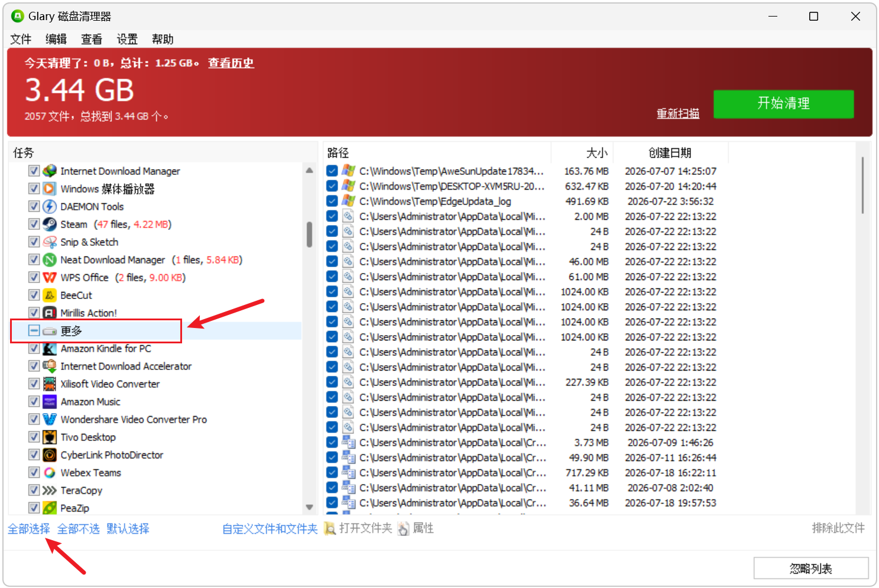Toggle the Amazon Music checkbox
Viewport: 879px width, 588px height.
click(34, 402)
